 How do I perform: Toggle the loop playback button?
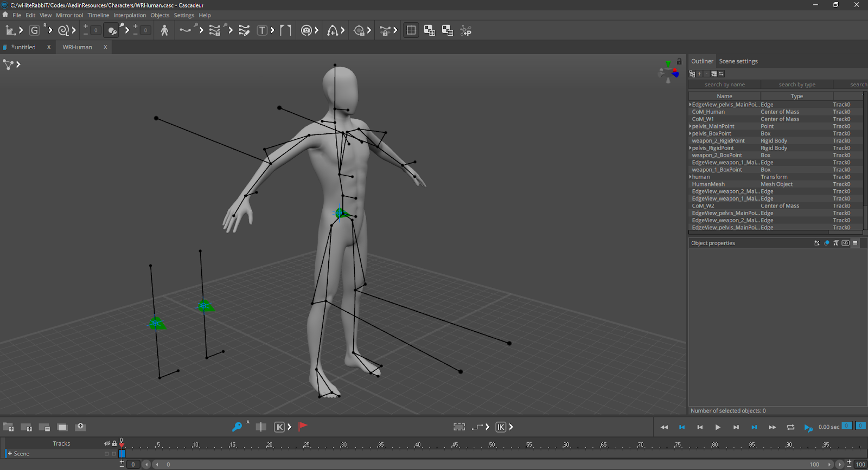tap(790, 427)
